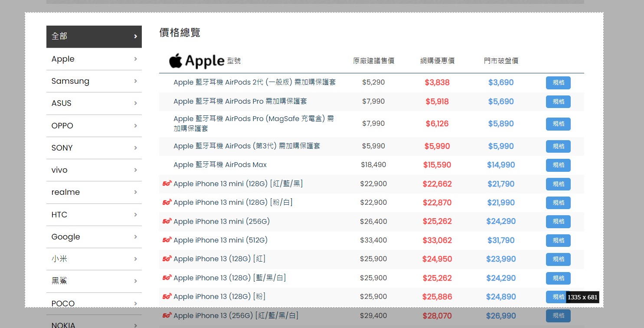Expand the 黑鯊 category chevron

[136, 281]
